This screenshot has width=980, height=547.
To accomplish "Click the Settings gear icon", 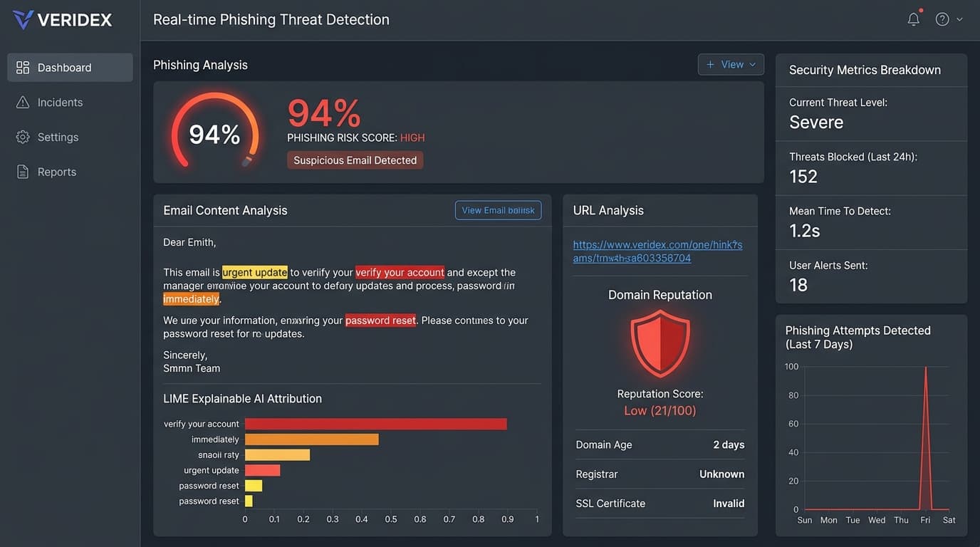I will coord(23,137).
